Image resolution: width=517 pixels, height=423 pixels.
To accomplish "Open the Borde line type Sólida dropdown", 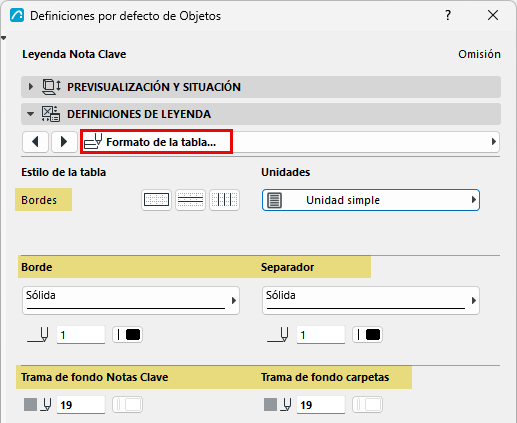I will (131, 300).
